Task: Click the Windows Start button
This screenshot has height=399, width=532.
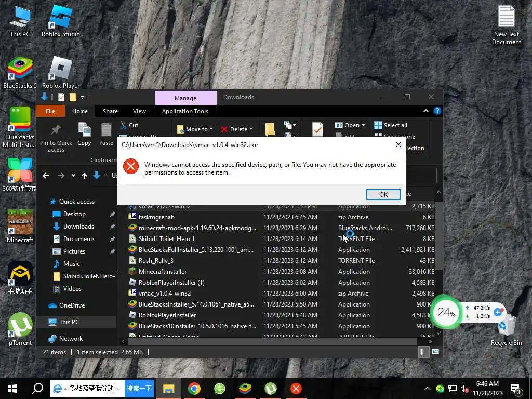Action: (x=12, y=389)
